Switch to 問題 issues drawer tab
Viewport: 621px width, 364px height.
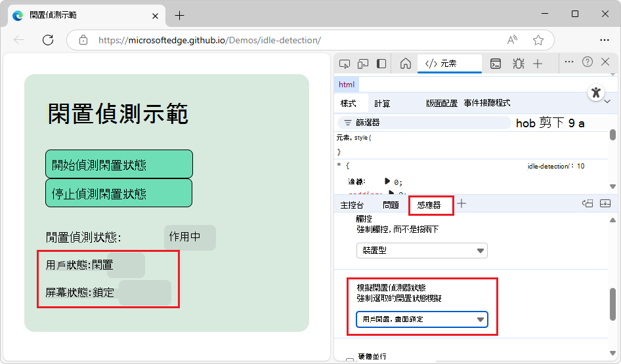coord(391,205)
